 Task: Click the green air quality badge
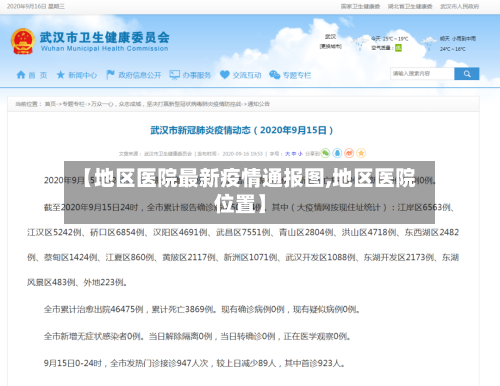[x=398, y=48]
